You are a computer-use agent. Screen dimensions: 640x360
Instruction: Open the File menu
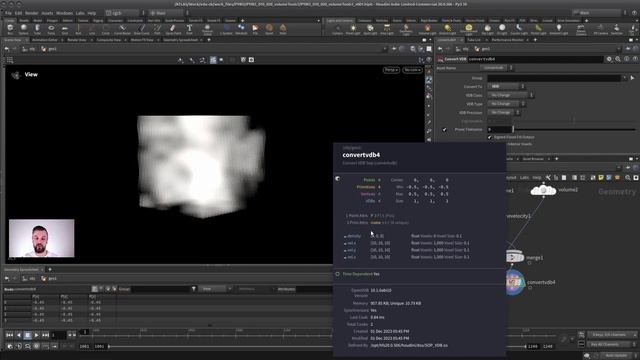coord(8,13)
